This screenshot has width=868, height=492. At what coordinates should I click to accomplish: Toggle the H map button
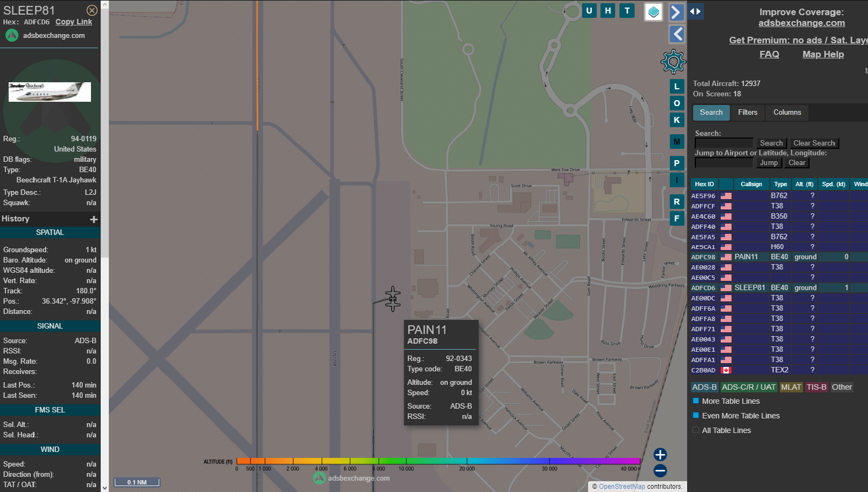608,10
